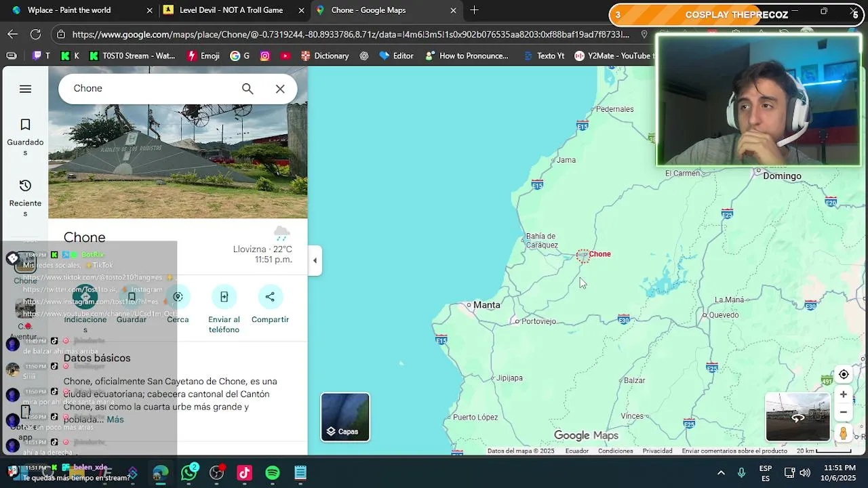Click the search magnifier icon next to Chone
Viewport: 868px width, 488px height.
pos(248,89)
